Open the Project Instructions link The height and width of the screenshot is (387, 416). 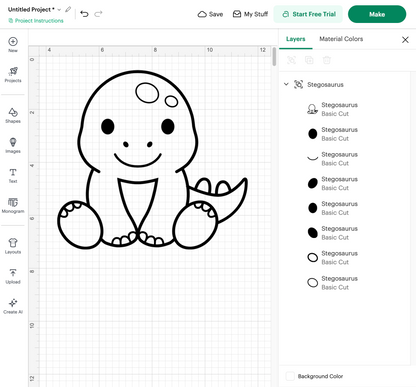[36, 21]
